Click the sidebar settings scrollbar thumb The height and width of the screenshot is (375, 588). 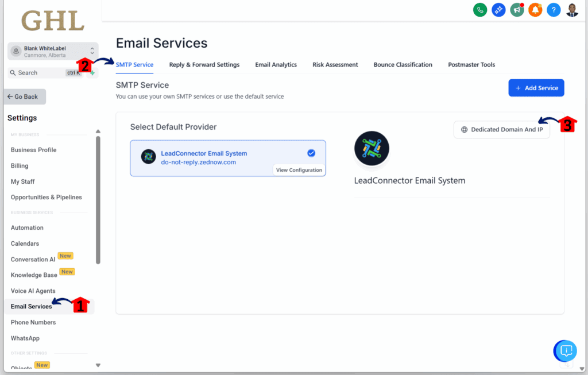coord(98,200)
